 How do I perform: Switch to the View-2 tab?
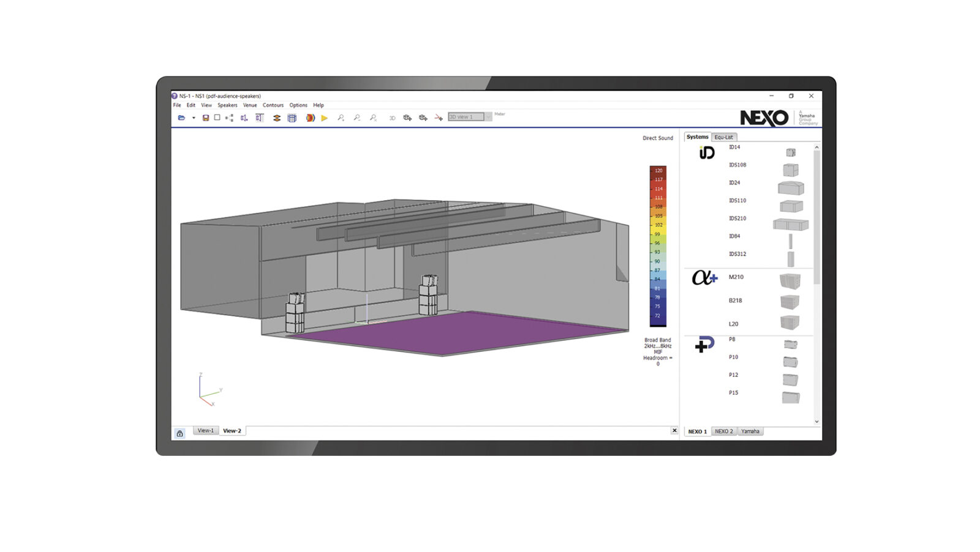[x=232, y=431]
